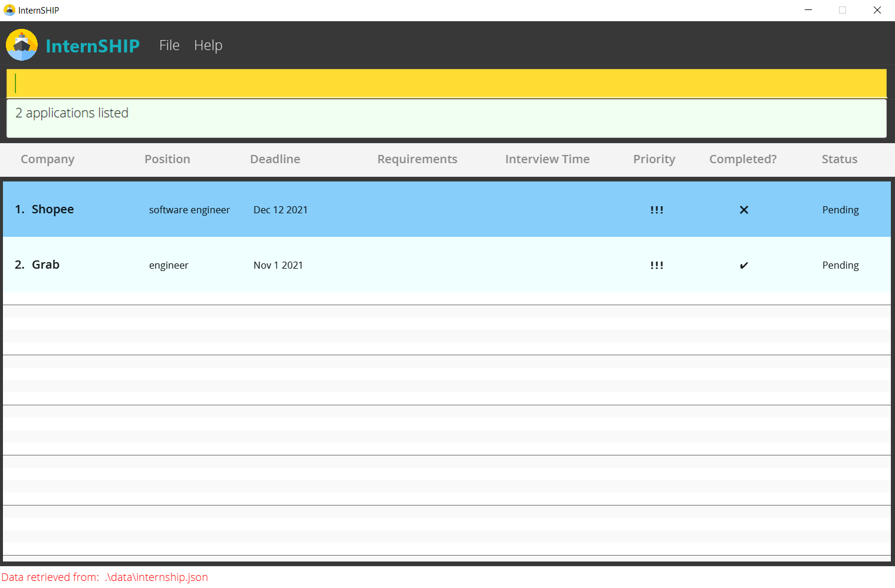The image size is (895, 588).
Task: Click the Completed? column header
Action: pos(743,159)
